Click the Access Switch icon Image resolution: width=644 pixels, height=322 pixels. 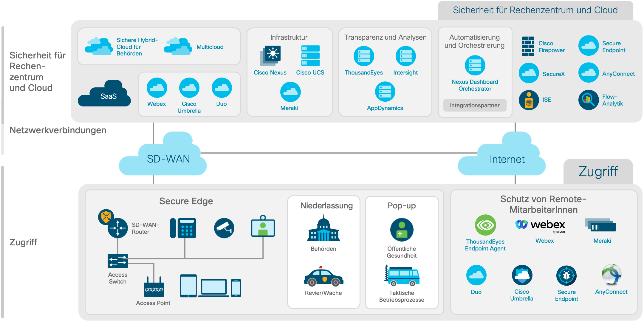click(118, 261)
